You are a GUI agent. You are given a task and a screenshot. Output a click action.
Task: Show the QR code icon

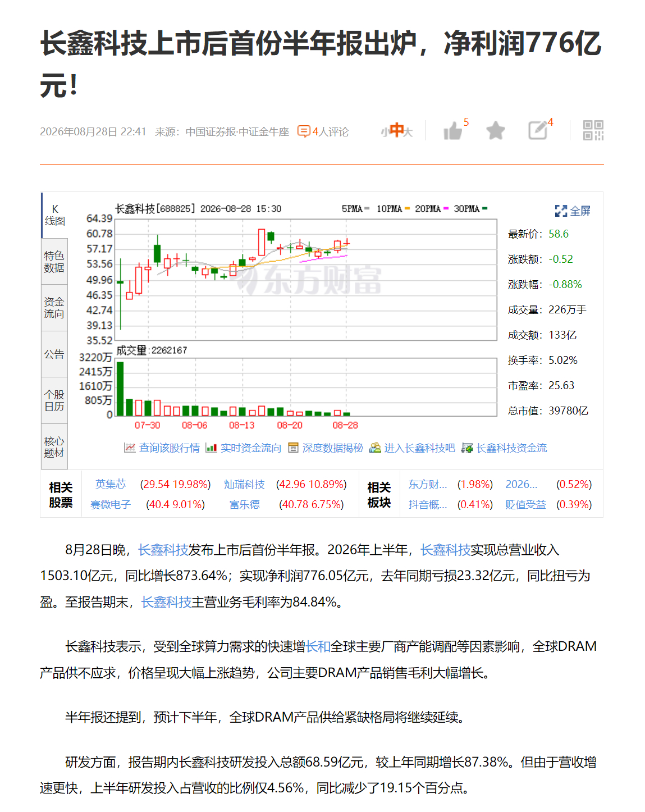pos(593,130)
